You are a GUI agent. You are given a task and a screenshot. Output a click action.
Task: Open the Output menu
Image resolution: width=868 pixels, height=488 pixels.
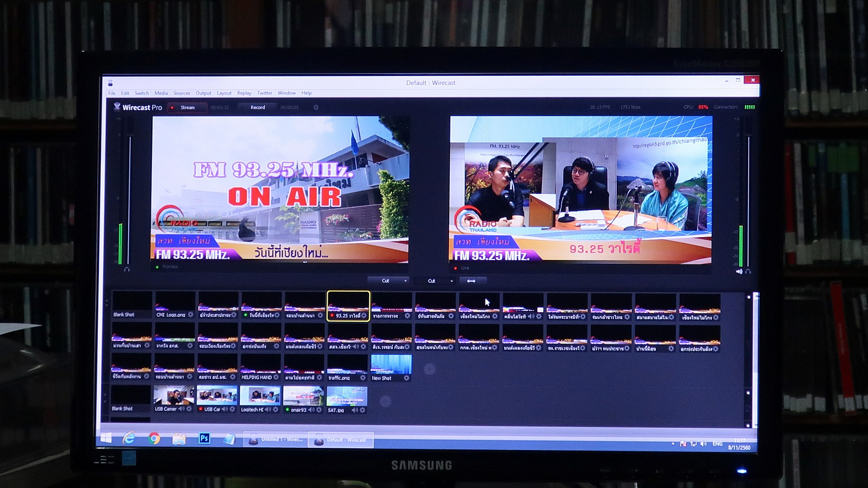click(203, 93)
